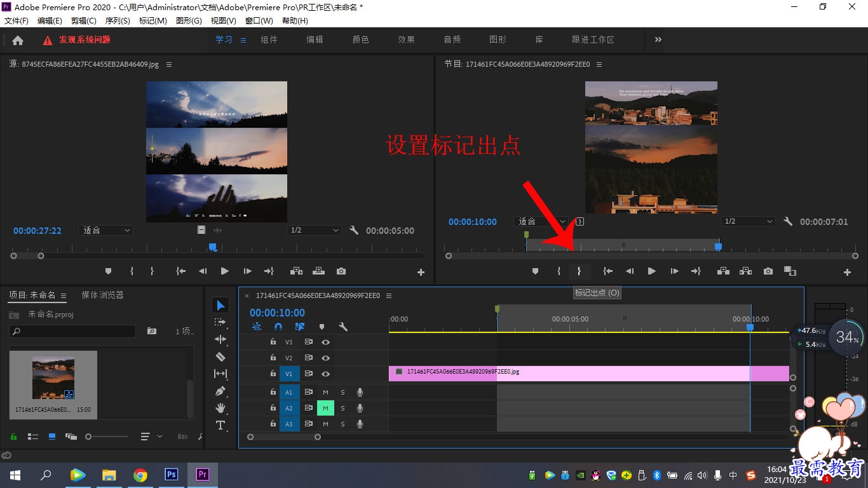Mute track A1

pyautogui.click(x=325, y=392)
